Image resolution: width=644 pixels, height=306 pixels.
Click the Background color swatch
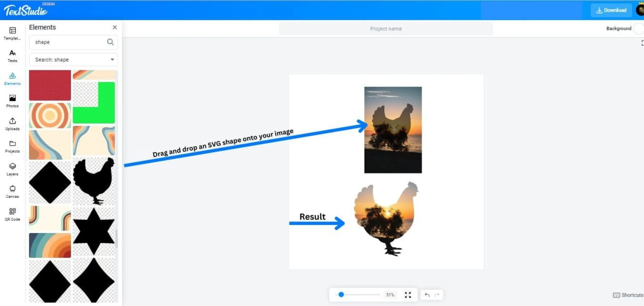pos(639,29)
